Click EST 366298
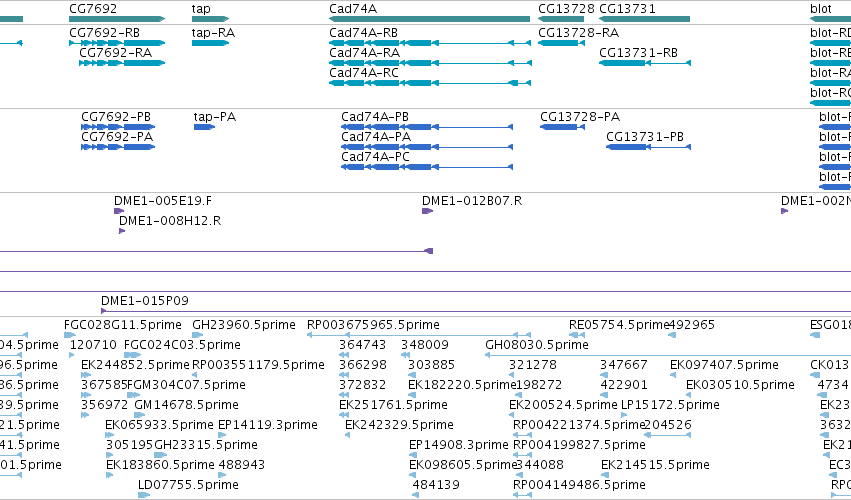Viewport: 851px width, 500px height. [363, 365]
